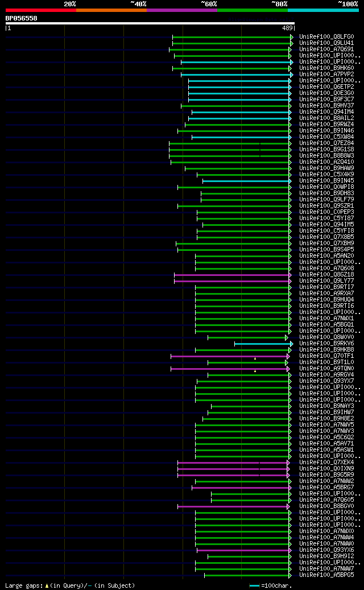
Task: Select the UniRef100_Q9LY77 label
Action: (326, 280)
